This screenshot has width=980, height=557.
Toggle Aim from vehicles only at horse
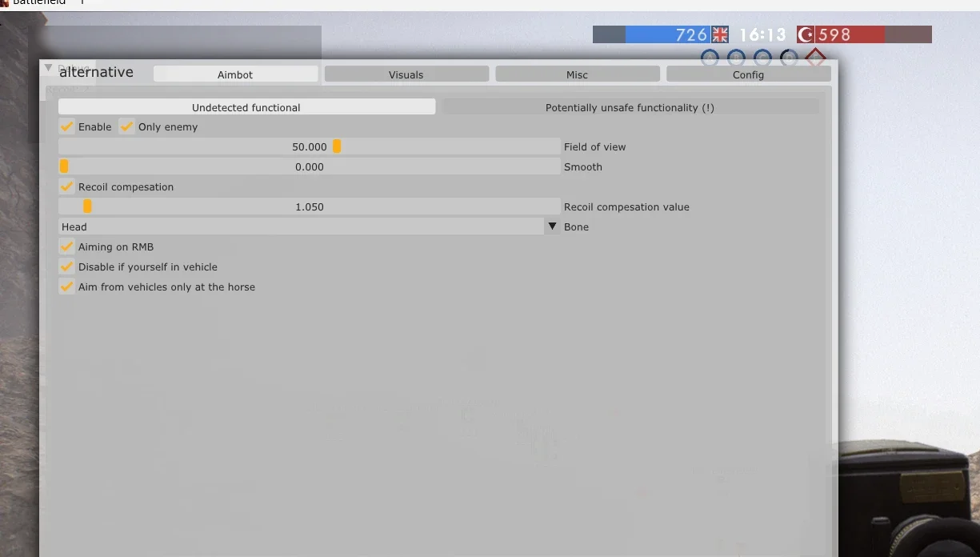click(66, 287)
